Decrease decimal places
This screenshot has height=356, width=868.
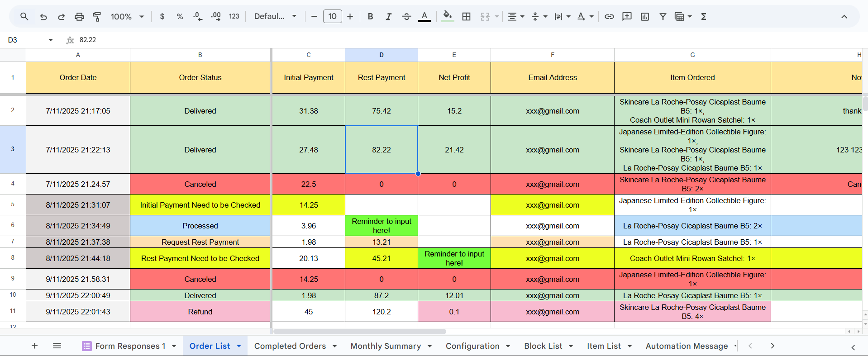(x=198, y=17)
